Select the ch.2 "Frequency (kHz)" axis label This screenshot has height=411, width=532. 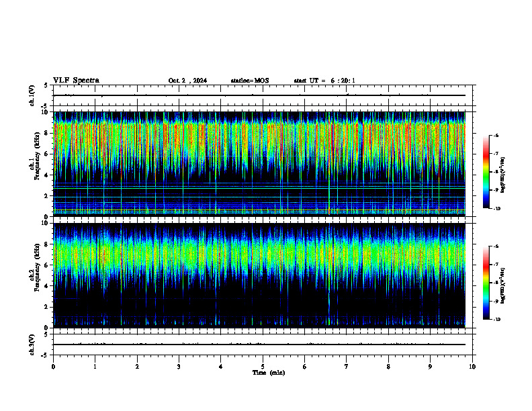(x=38, y=267)
